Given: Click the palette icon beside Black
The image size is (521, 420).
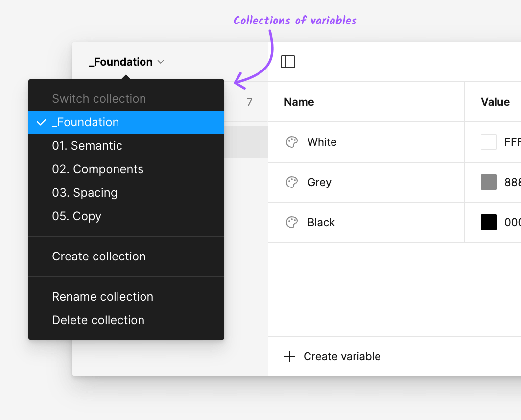Looking at the screenshot, I should [x=291, y=222].
